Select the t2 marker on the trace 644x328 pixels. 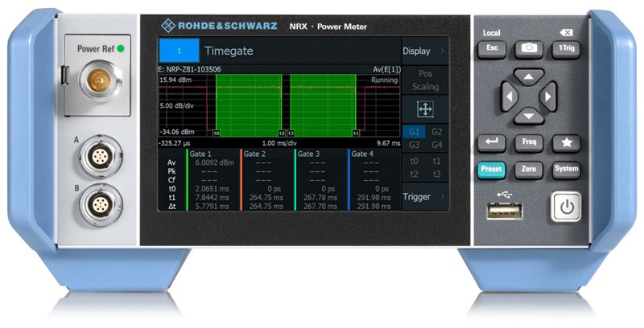282,133
